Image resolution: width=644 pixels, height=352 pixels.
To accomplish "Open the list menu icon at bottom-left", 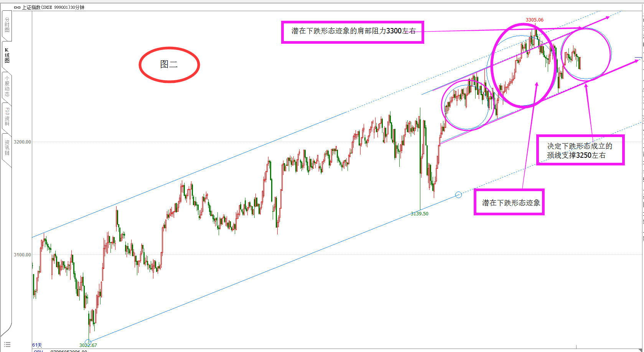I will tap(7, 344).
